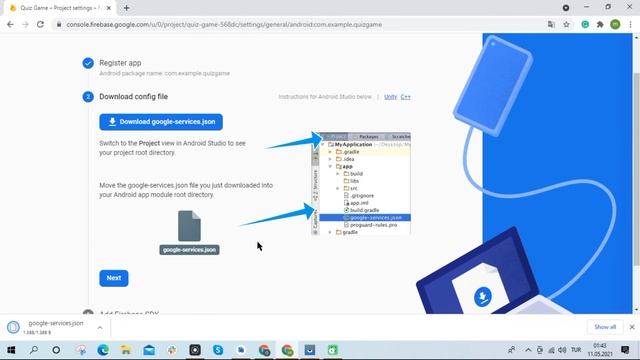Open Cortana from the taskbar
The image size is (640, 360).
pyautogui.click(x=56, y=350)
